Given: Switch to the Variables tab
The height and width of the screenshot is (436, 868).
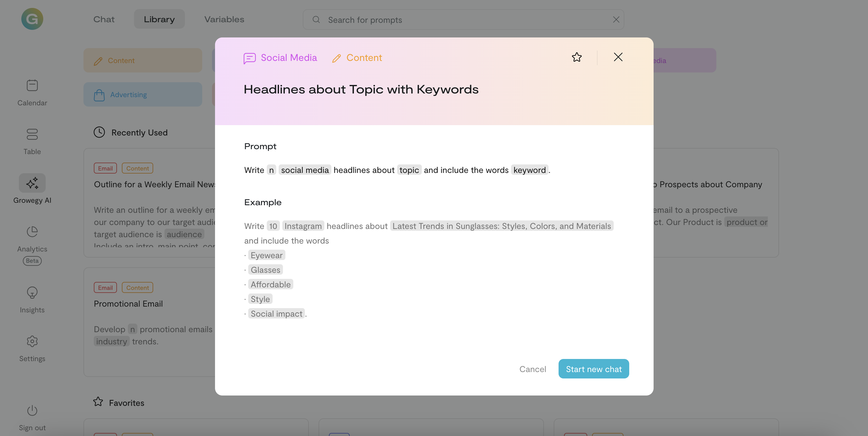Looking at the screenshot, I should click(x=224, y=19).
